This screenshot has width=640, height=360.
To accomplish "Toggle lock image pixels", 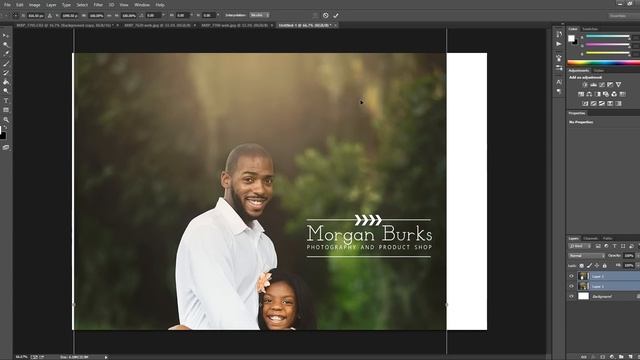I will [x=589, y=266].
